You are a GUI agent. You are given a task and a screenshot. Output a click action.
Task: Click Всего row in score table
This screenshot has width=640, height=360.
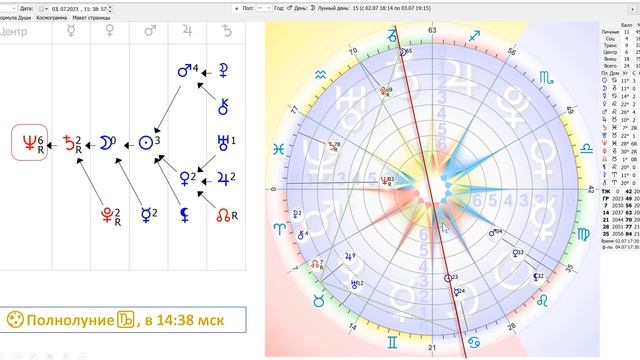(x=620, y=66)
